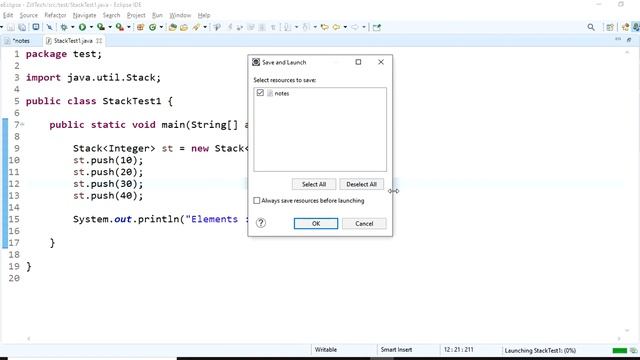The image size is (640, 360).
Task: Click the Next Annotation icon
Action: tap(287, 27)
